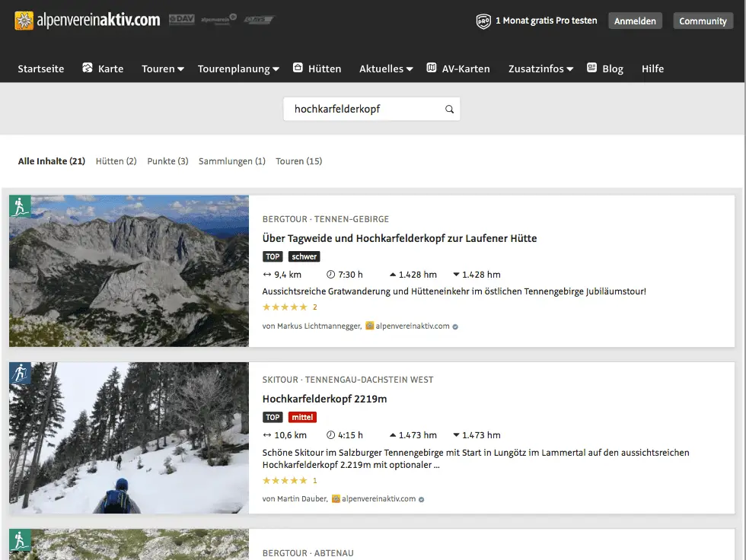Open the Hochkarfelderkopf 2219m tour title
Viewport: 746px width, 560px height.
click(324, 399)
